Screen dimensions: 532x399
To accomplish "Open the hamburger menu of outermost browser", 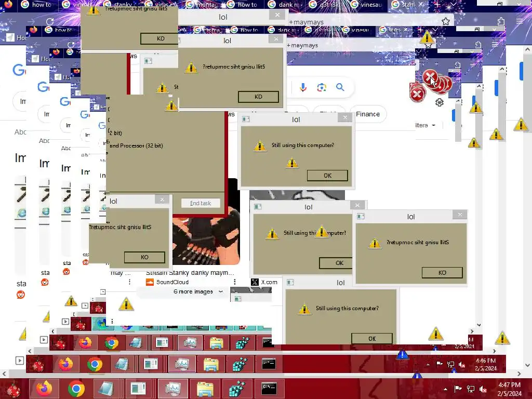I will [520, 21].
